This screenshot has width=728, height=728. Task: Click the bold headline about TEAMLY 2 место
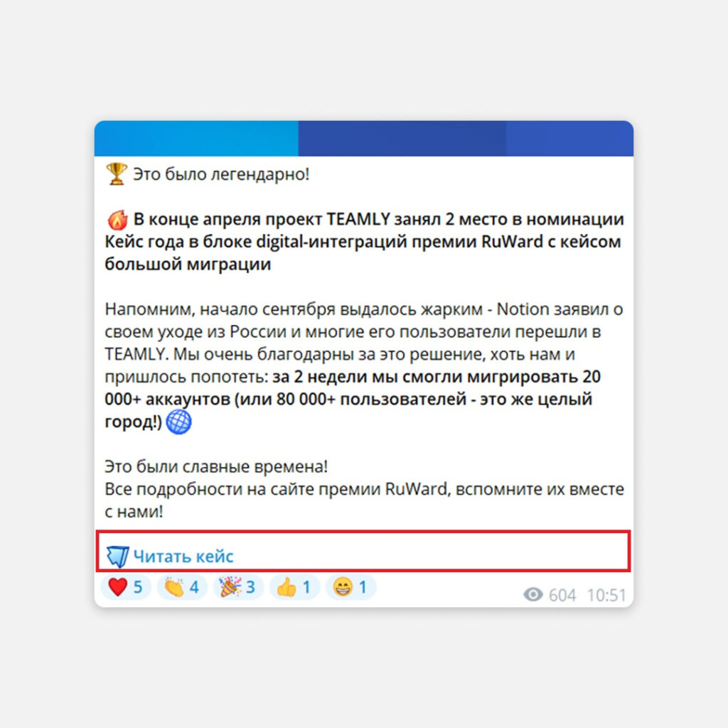[364, 242]
